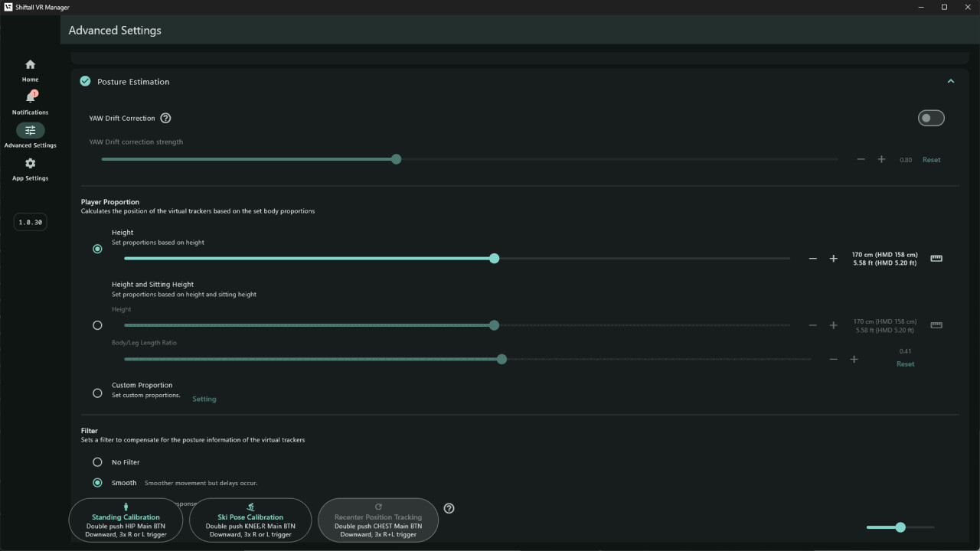
Task: Click the Shiftall logo in the title bar
Action: tap(8, 7)
